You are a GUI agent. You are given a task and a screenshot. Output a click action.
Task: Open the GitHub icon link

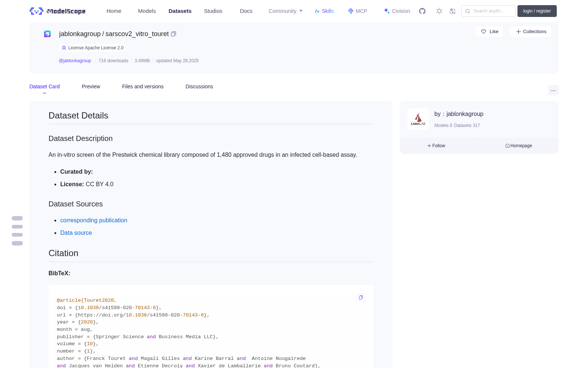tap(422, 11)
